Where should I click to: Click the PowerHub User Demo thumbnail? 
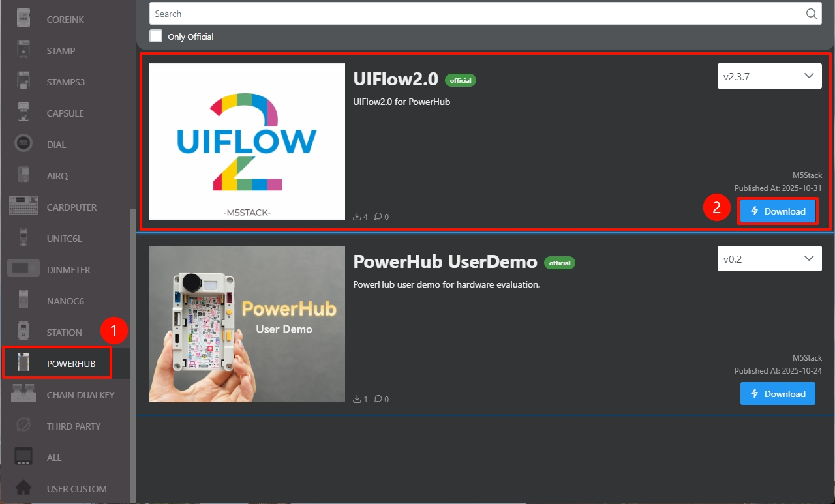[x=247, y=324]
